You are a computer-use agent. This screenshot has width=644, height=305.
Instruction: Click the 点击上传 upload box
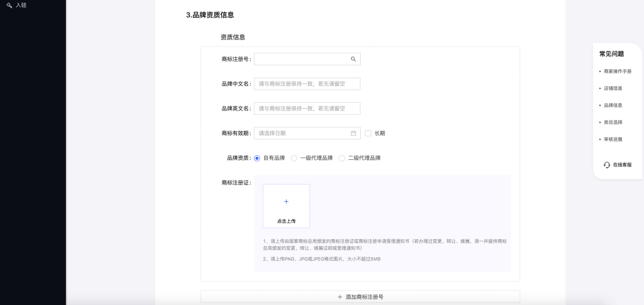[286, 206]
